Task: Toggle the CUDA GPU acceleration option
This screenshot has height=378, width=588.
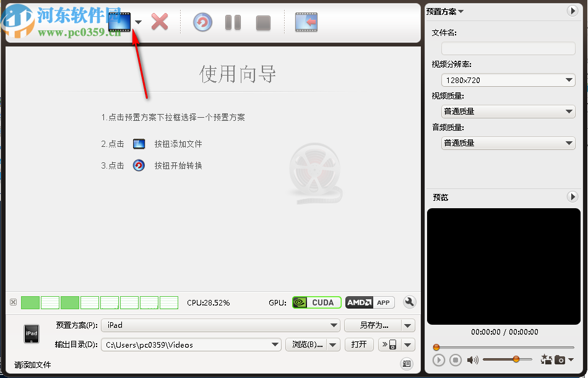Action: (x=316, y=302)
